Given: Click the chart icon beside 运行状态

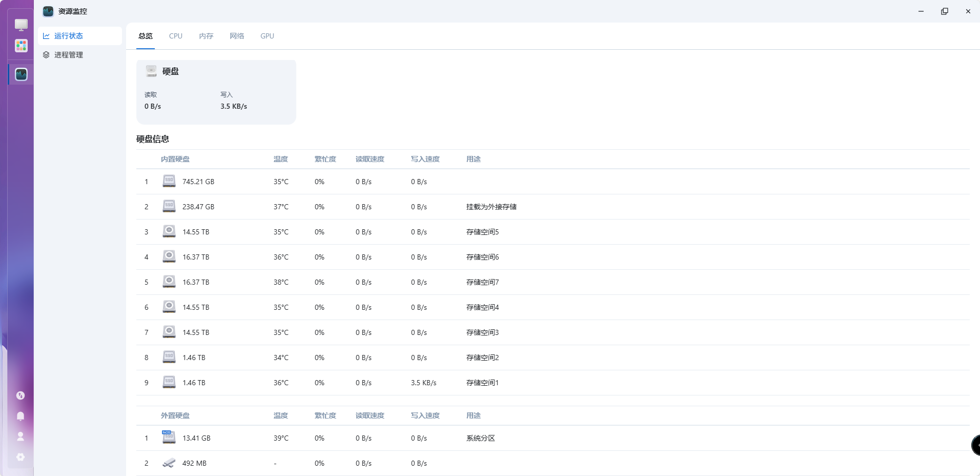Looking at the screenshot, I should [46, 36].
